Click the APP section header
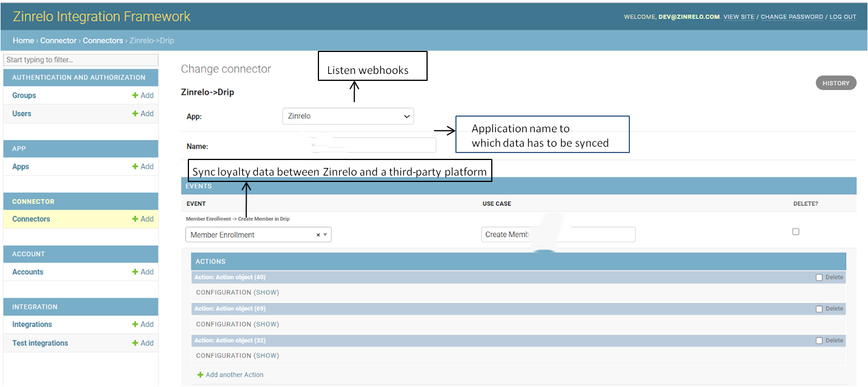Image resolution: width=868 pixels, height=387 pixels. pyautogui.click(x=81, y=148)
